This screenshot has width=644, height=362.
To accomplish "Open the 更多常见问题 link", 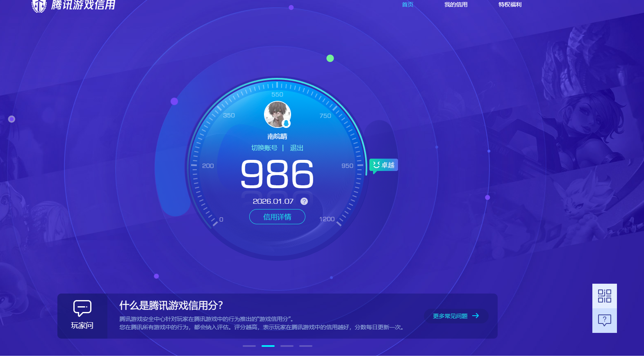I will (x=450, y=316).
